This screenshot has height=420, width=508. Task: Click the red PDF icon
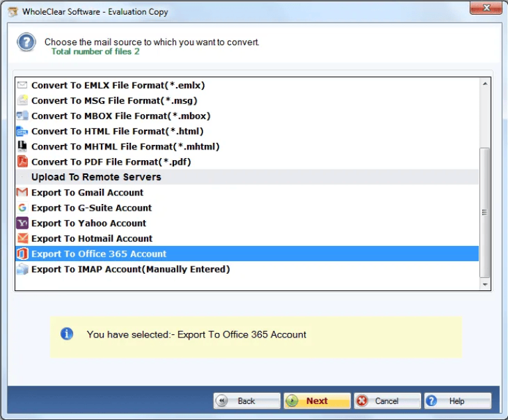22,161
